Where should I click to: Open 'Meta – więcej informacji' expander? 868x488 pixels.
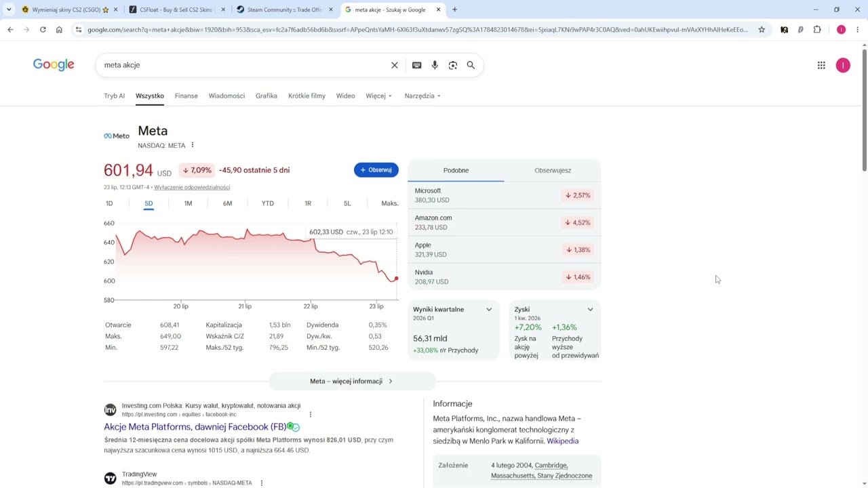(352, 381)
